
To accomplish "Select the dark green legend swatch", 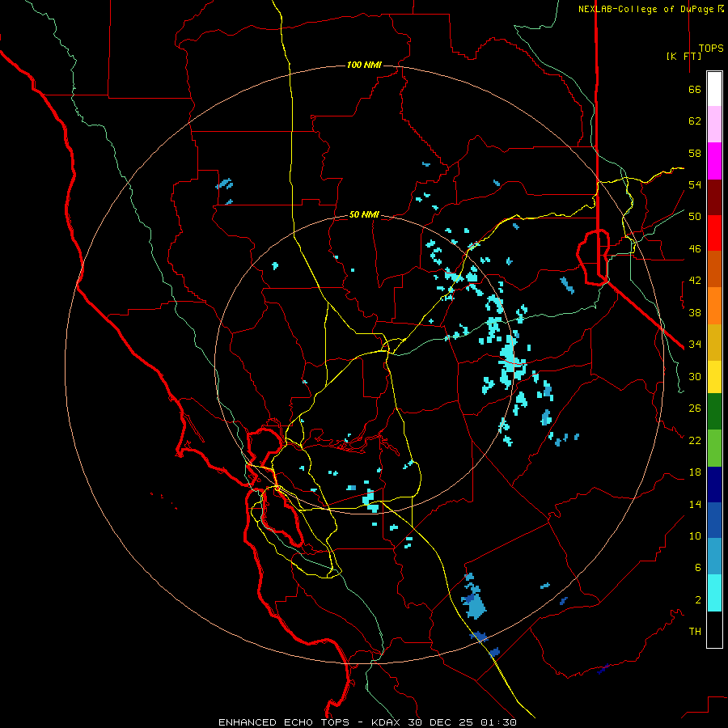I will [x=714, y=412].
